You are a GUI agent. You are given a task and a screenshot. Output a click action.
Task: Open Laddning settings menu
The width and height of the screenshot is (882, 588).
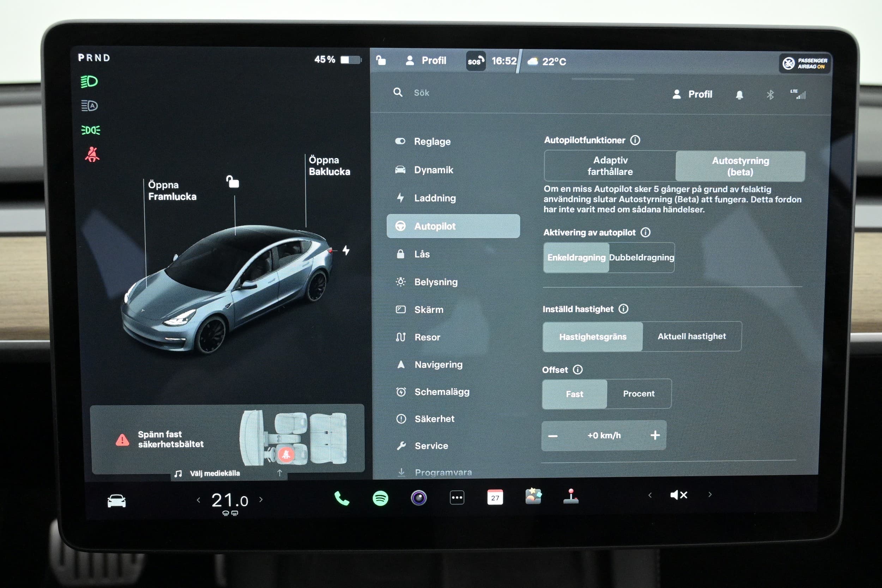tap(453, 198)
